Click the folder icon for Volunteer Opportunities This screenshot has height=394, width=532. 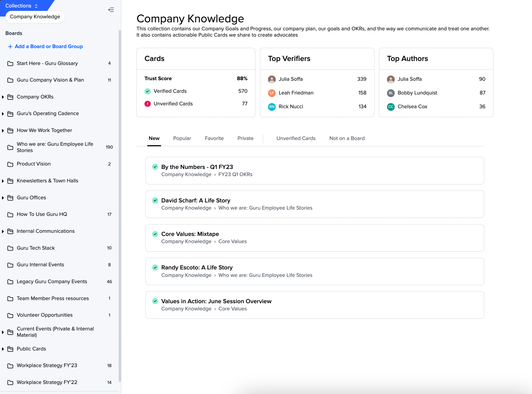click(x=10, y=315)
